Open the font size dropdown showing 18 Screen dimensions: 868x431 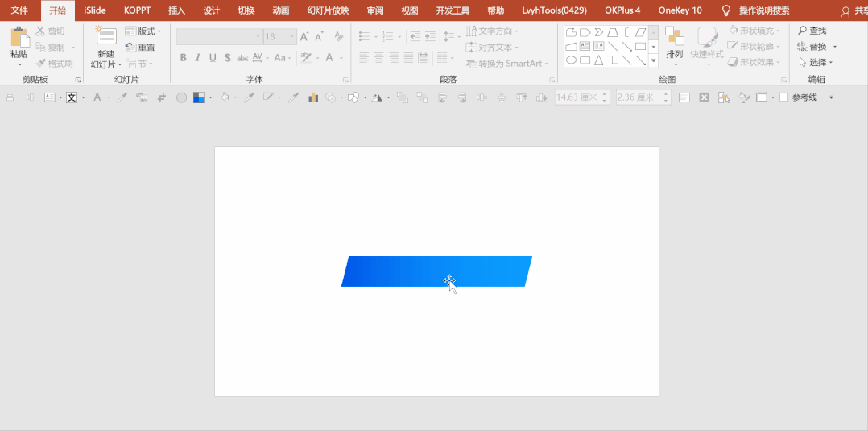point(281,37)
